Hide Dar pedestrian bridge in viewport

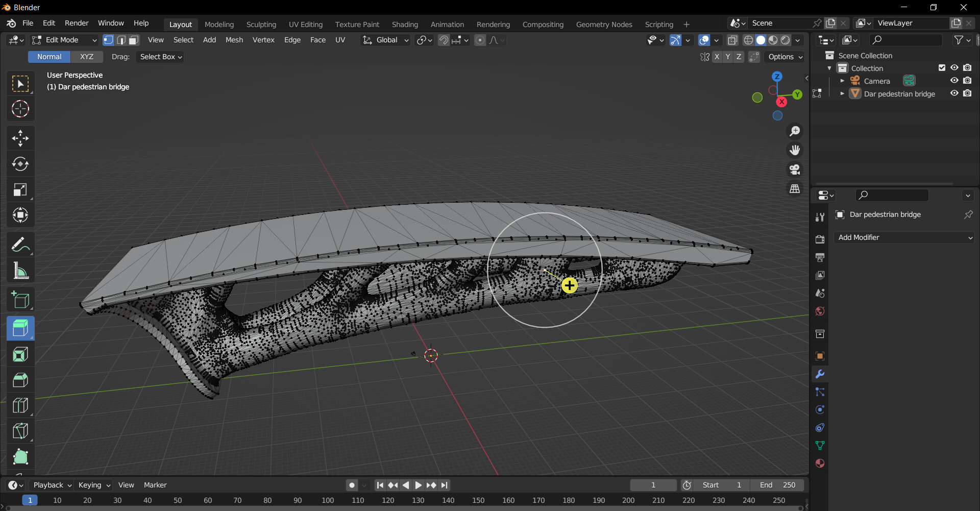point(954,93)
